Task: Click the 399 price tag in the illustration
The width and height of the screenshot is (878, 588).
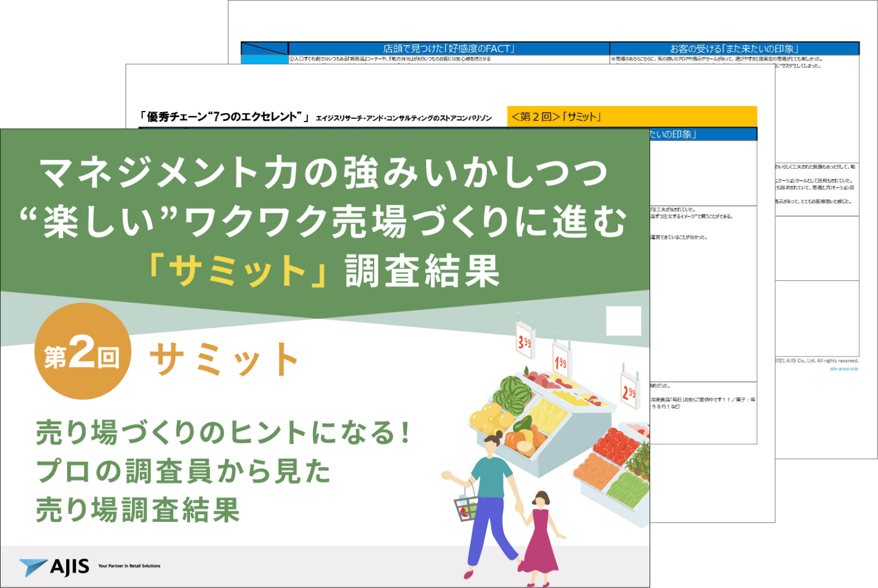Action: pyautogui.click(x=524, y=341)
